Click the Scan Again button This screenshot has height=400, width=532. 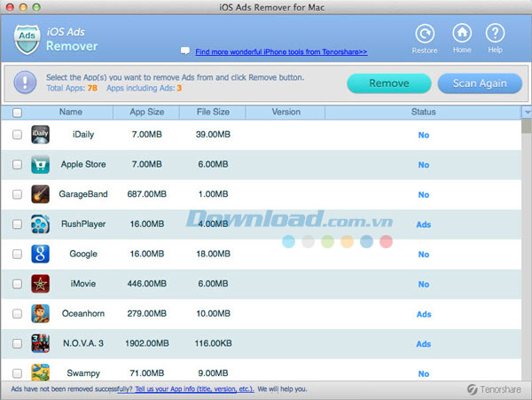(x=480, y=83)
